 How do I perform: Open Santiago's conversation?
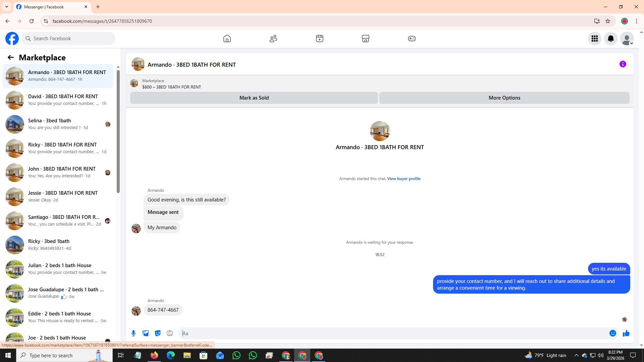click(x=58, y=221)
